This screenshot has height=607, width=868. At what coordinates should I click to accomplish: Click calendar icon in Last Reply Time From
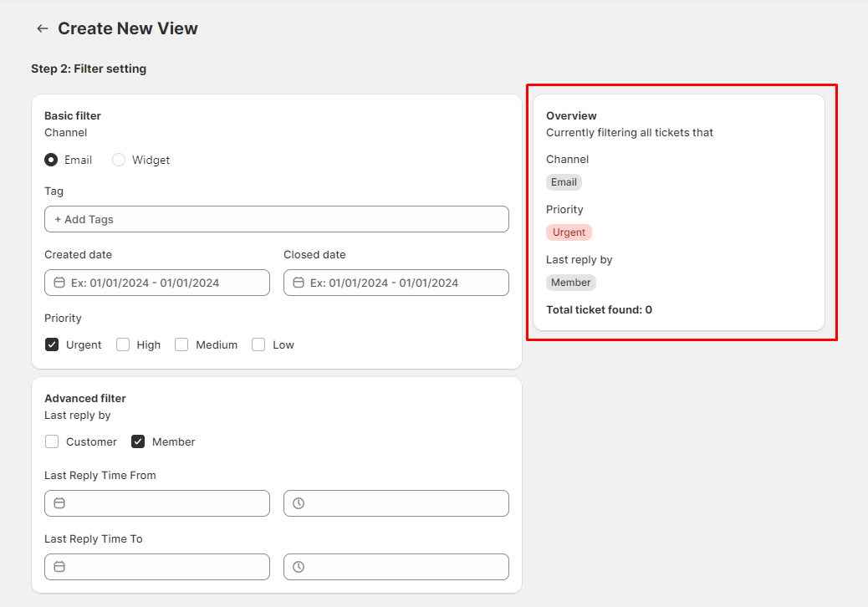pos(59,503)
